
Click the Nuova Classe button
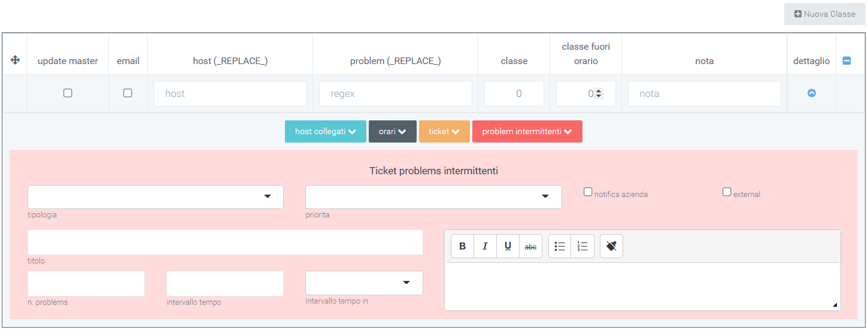(x=825, y=14)
